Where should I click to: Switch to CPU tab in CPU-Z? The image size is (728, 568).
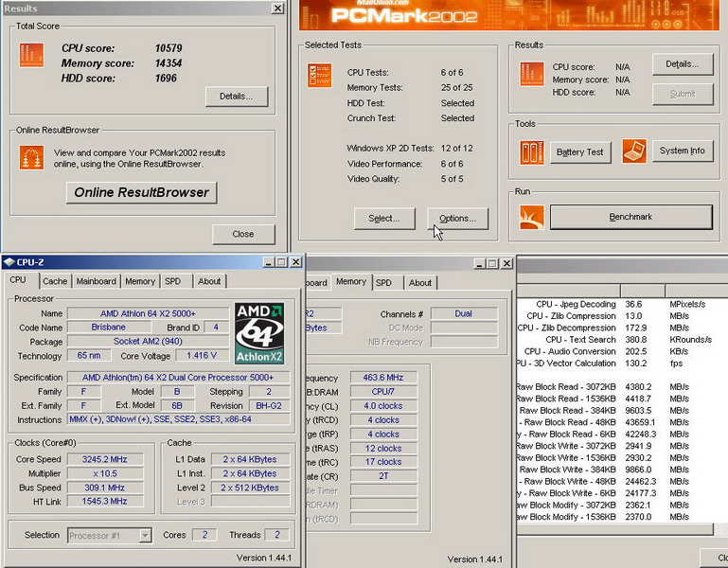pos(19,280)
